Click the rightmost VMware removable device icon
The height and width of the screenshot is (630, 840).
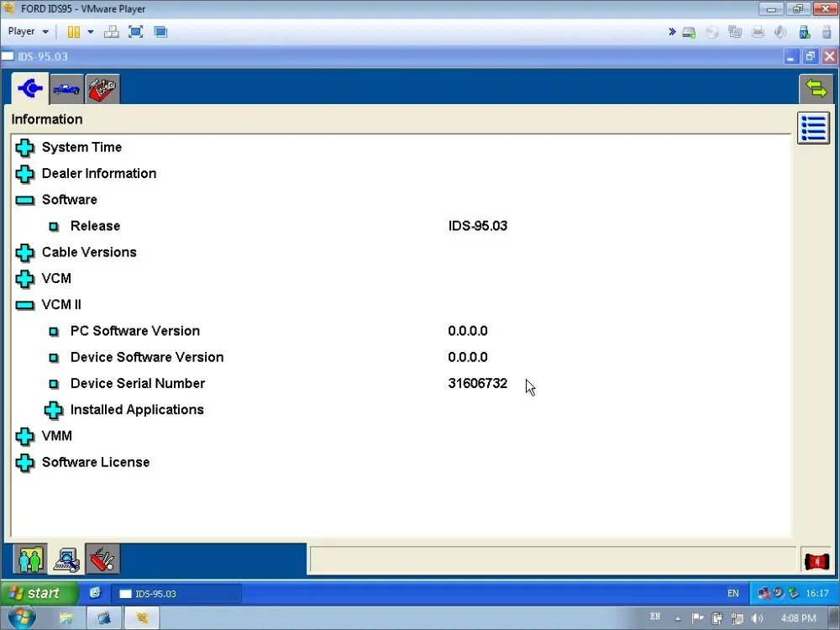pyautogui.click(x=827, y=33)
